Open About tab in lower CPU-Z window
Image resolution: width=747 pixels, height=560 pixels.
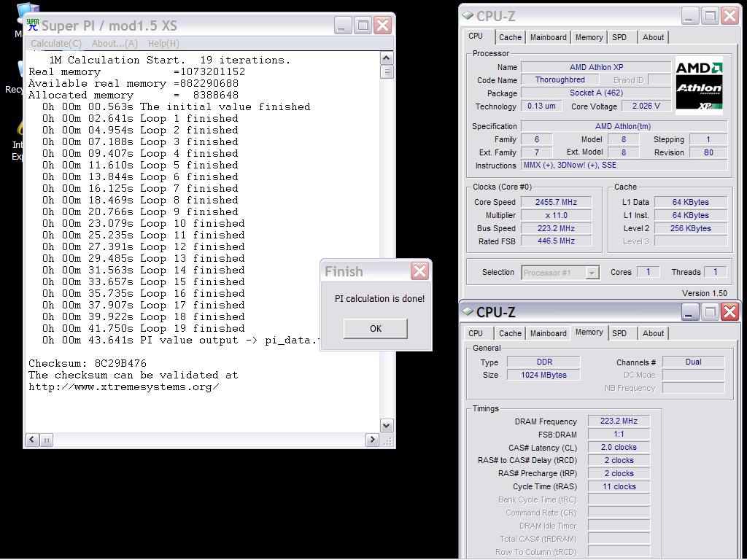(653, 333)
